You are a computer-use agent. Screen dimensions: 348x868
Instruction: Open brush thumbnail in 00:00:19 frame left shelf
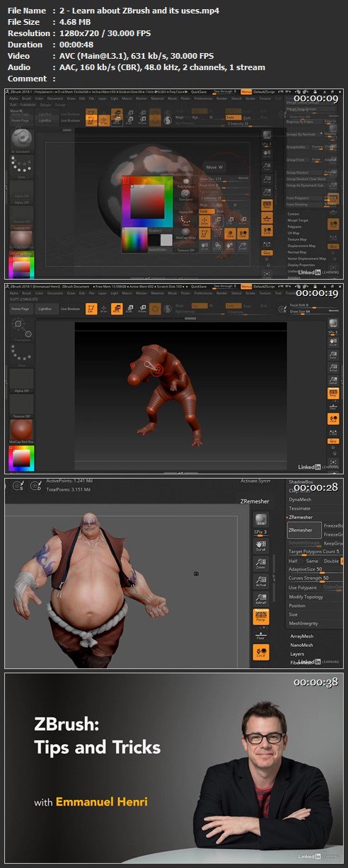tap(21, 329)
